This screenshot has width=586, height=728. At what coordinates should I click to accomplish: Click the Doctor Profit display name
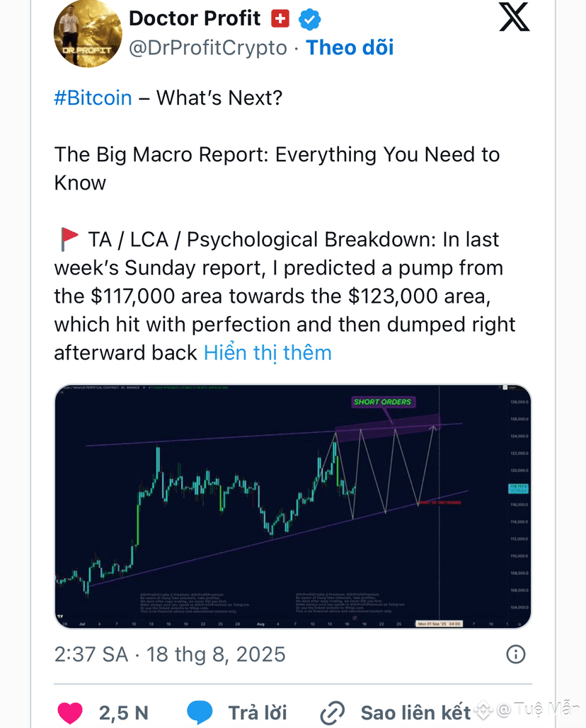[195, 18]
